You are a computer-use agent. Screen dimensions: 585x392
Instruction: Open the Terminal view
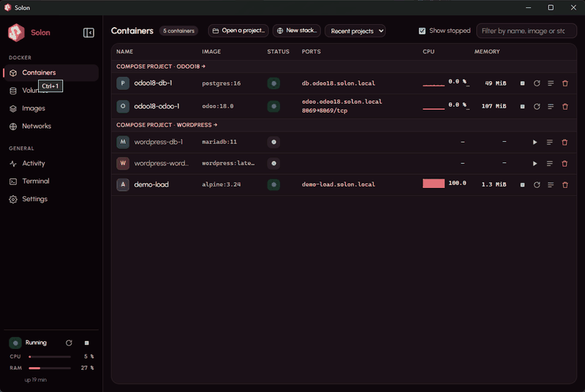35,181
